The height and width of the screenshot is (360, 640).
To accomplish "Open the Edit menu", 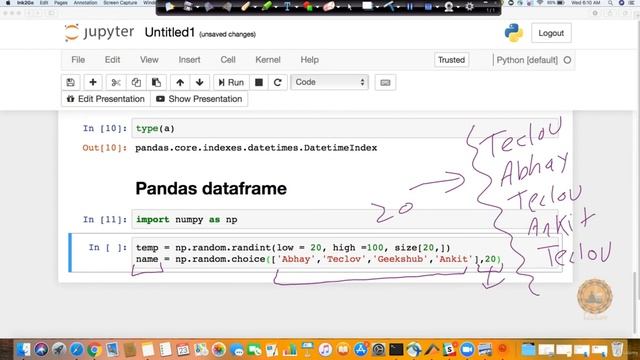I will point(112,60).
